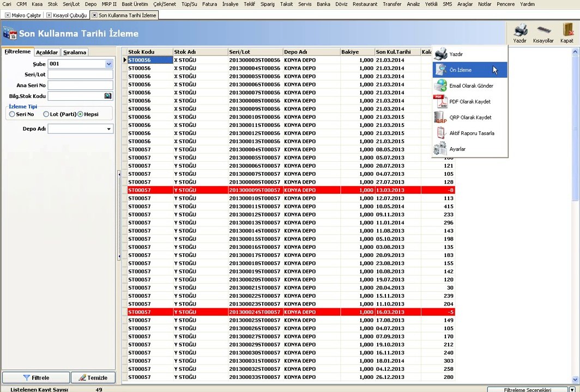Click the vertical scrollbar down arrow

[x=575, y=379]
